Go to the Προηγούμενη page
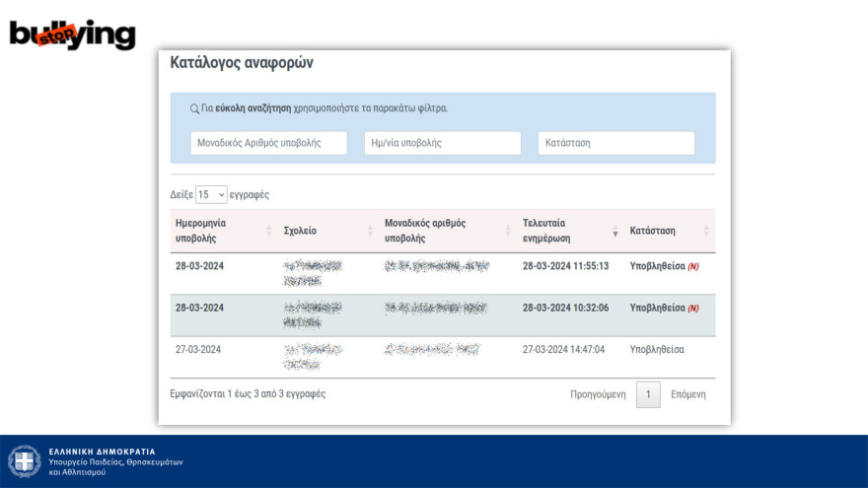Screen dimensions: 868x488 point(598,394)
